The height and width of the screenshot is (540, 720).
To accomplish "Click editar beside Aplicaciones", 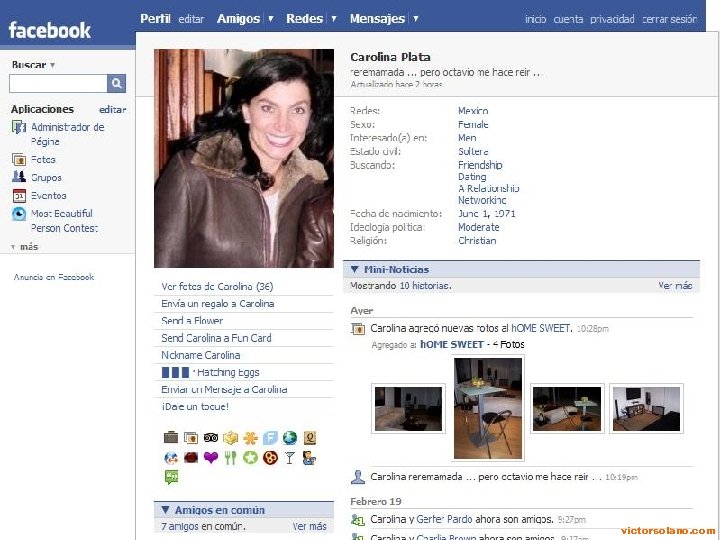I will pyautogui.click(x=112, y=109).
